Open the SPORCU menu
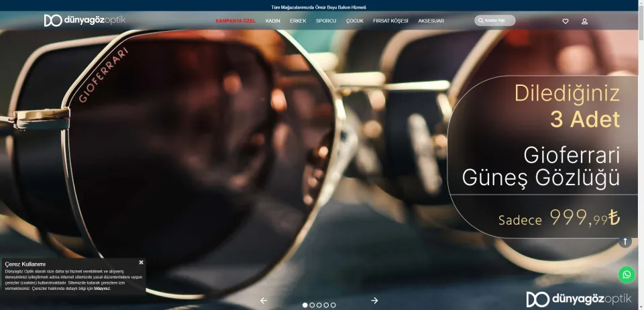Image resolution: width=644 pixels, height=310 pixels. (x=326, y=21)
